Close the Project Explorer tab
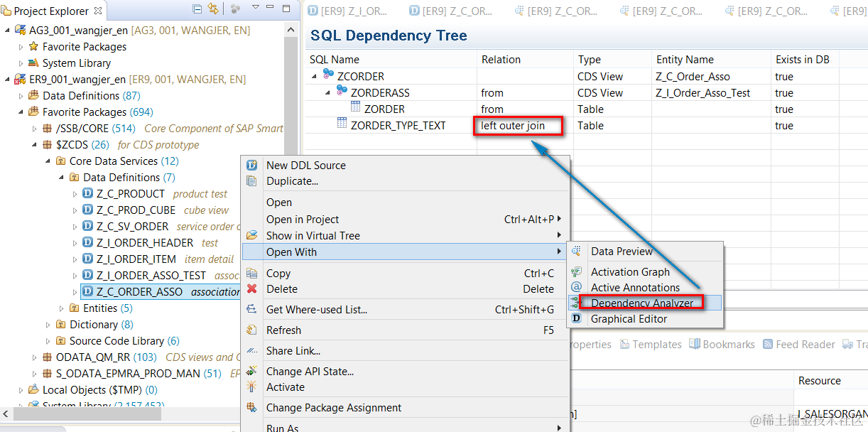Image resolution: width=868 pixels, height=432 pixels. pyautogui.click(x=97, y=11)
